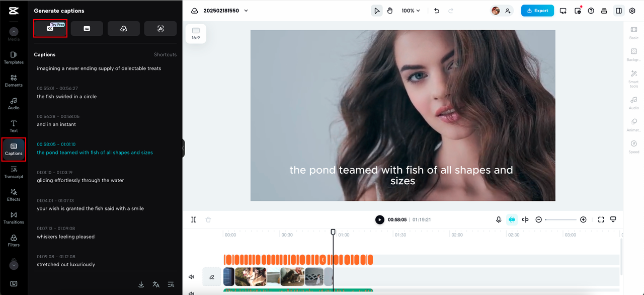This screenshot has height=295, width=644.
Task: Open the Templates panel in sidebar
Action: (14, 57)
